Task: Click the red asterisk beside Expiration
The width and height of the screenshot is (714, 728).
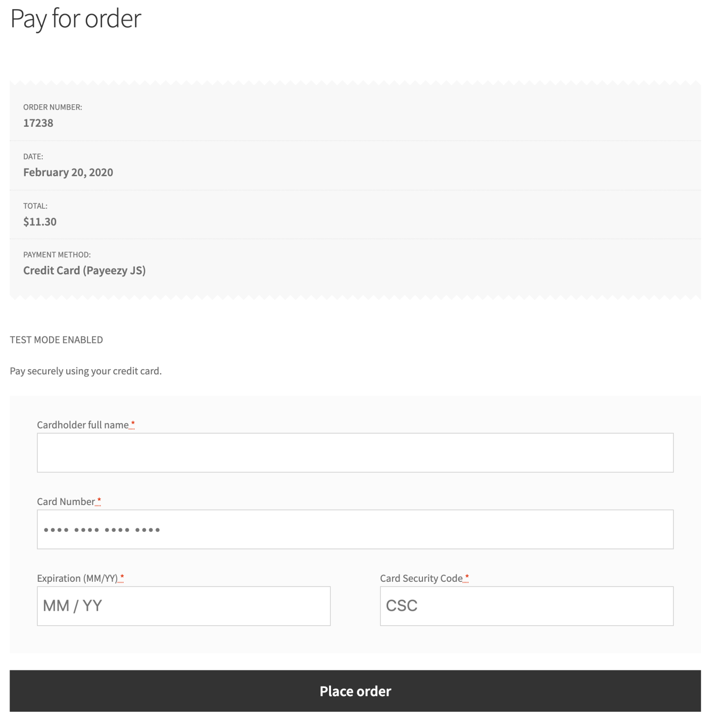Action: [122, 576]
